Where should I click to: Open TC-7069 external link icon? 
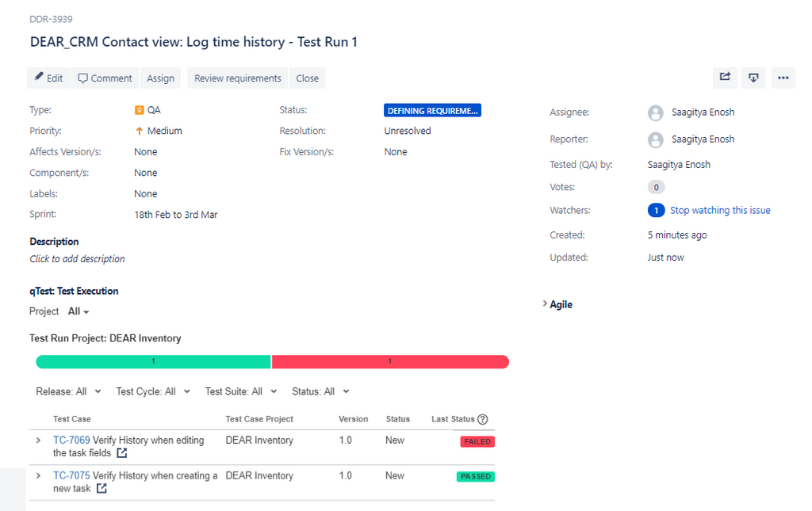121,453
